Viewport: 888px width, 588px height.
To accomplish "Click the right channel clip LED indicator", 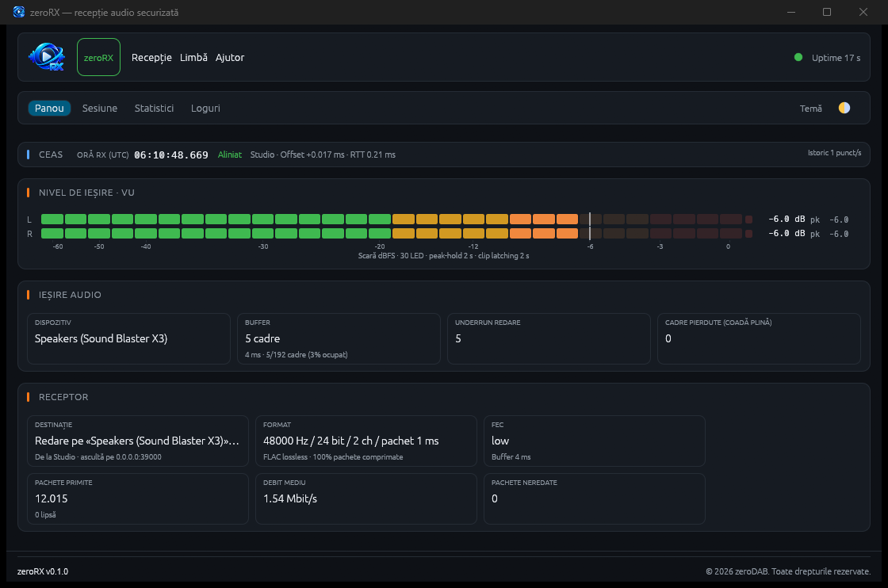I will (748, 234).
